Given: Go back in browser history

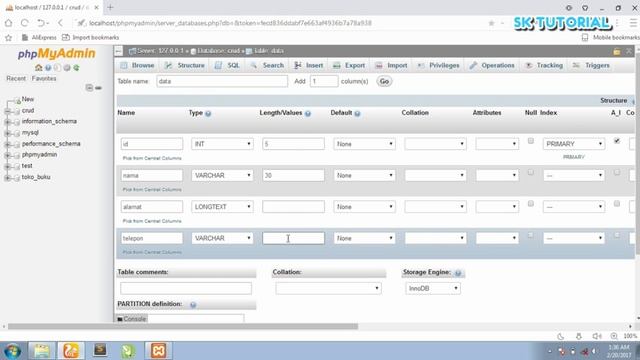Looking at the screenshot, I should [x=60, y=23].
